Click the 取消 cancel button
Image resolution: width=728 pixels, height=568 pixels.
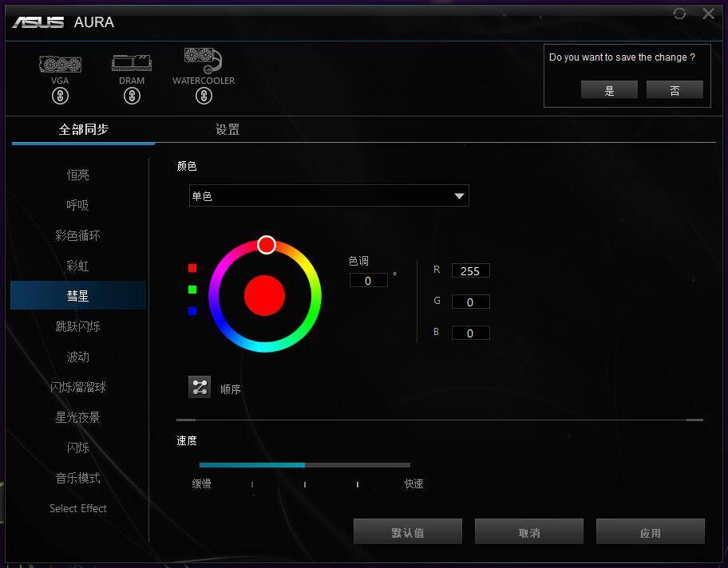[x=528, y=531]
